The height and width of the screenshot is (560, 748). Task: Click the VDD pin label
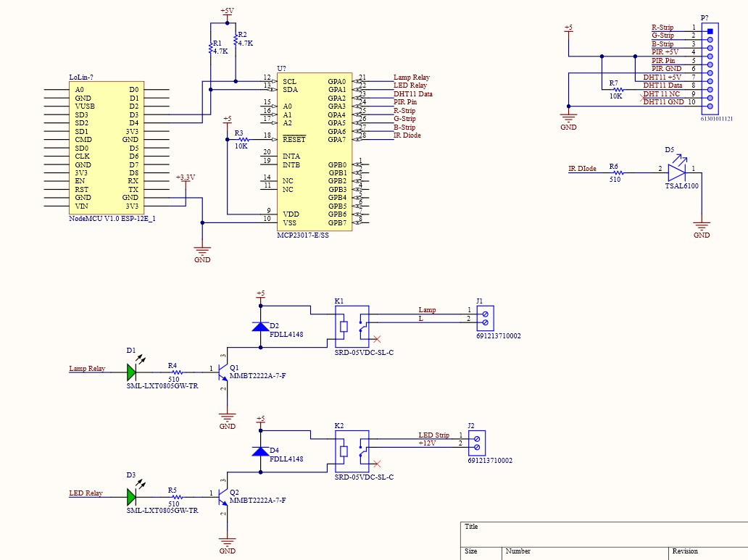click(x=291, y=214)
